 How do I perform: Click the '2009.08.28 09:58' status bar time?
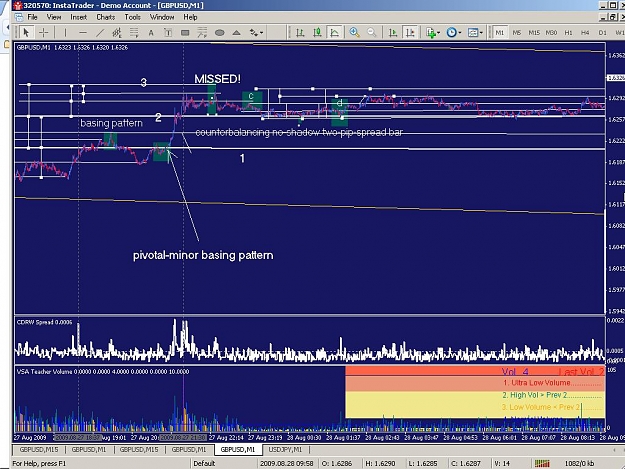click(x=287, y=463)
